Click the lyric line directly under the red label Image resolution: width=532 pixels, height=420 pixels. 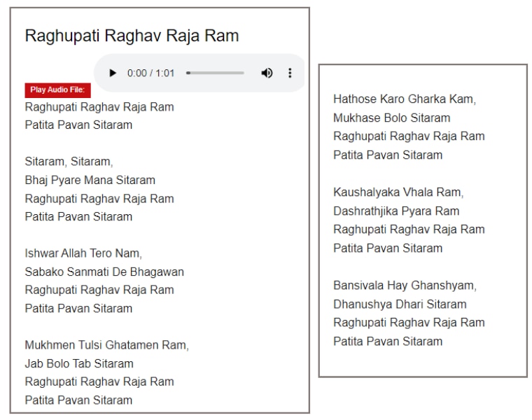click(x=99, y=107)
